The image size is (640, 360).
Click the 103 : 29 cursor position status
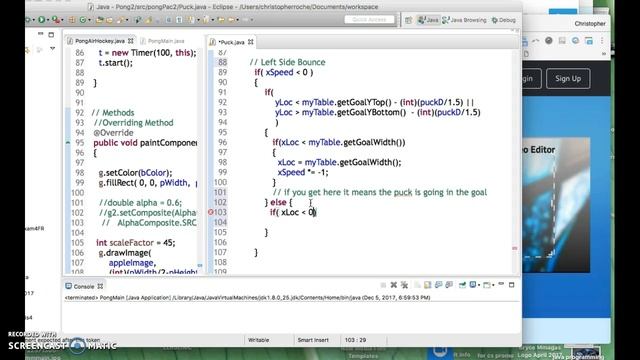tap(356, 340)
